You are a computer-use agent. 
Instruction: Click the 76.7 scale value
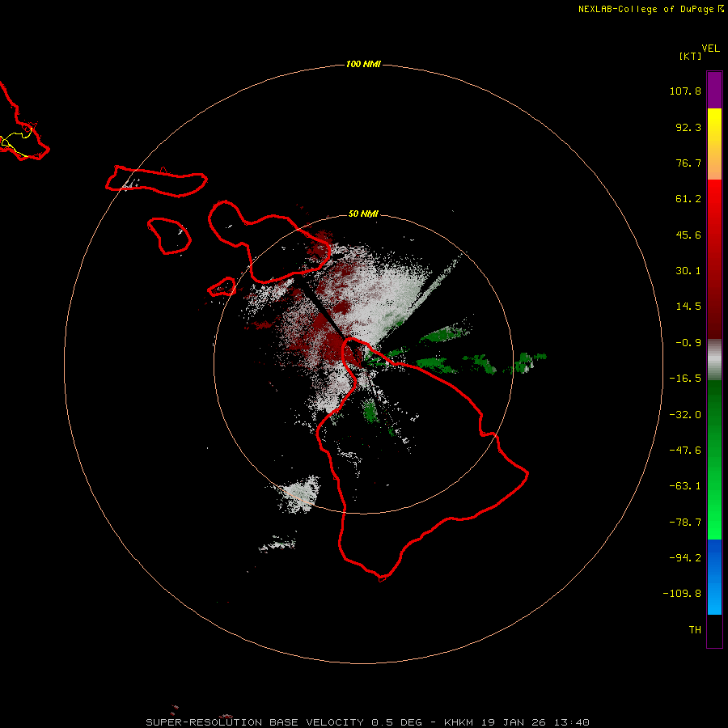(x=688, y=163)
